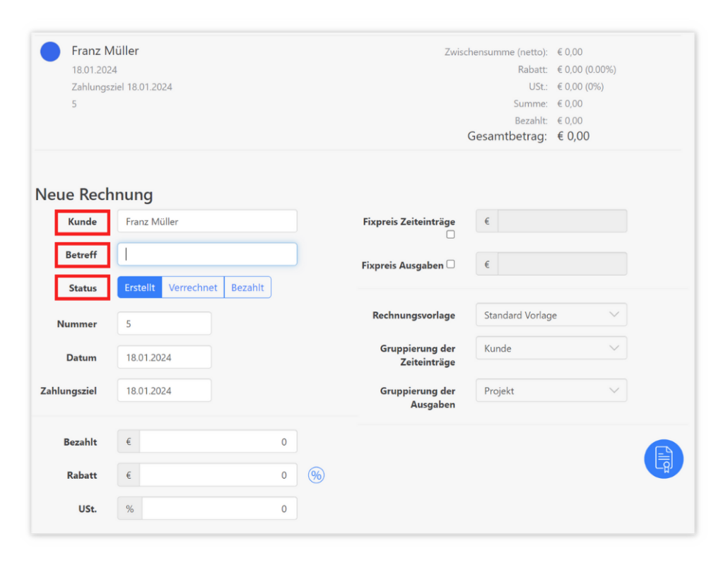Focus the empty Betreff input field

207,254
